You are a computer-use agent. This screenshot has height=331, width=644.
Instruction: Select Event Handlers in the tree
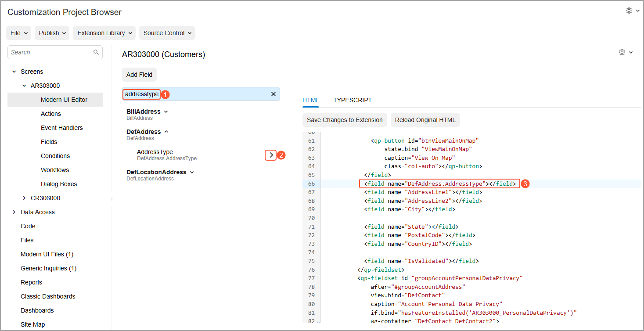[61, 128]
